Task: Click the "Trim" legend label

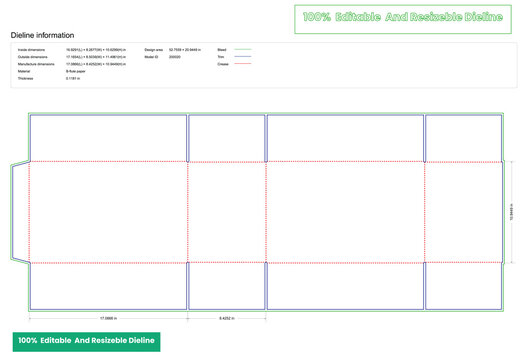Action: pos(221,57)
